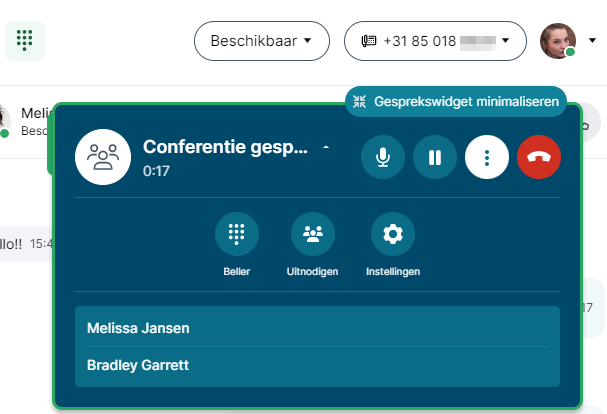Open the Beller keypad icon
607x414 pixels.
click(237, 235)
